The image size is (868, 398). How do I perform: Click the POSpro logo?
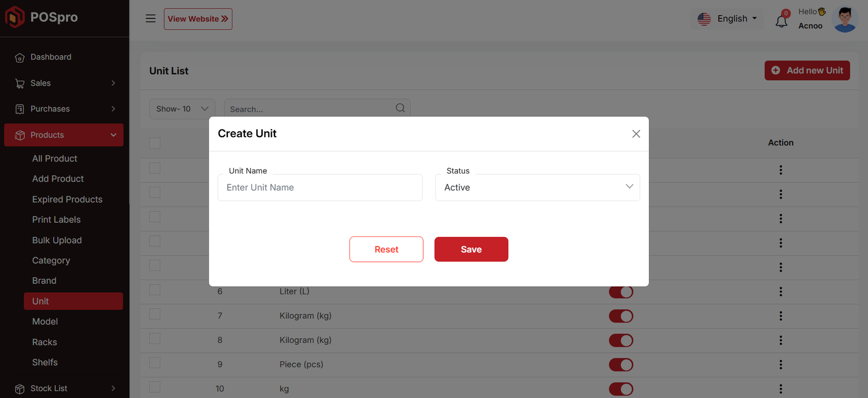[42, 17]
